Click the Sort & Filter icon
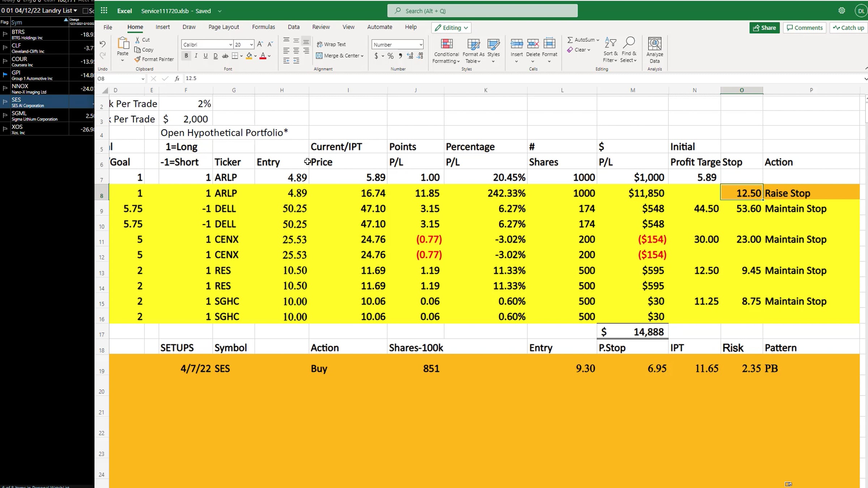Viewport: 868px width, 488px height. (x=610, y=43)
